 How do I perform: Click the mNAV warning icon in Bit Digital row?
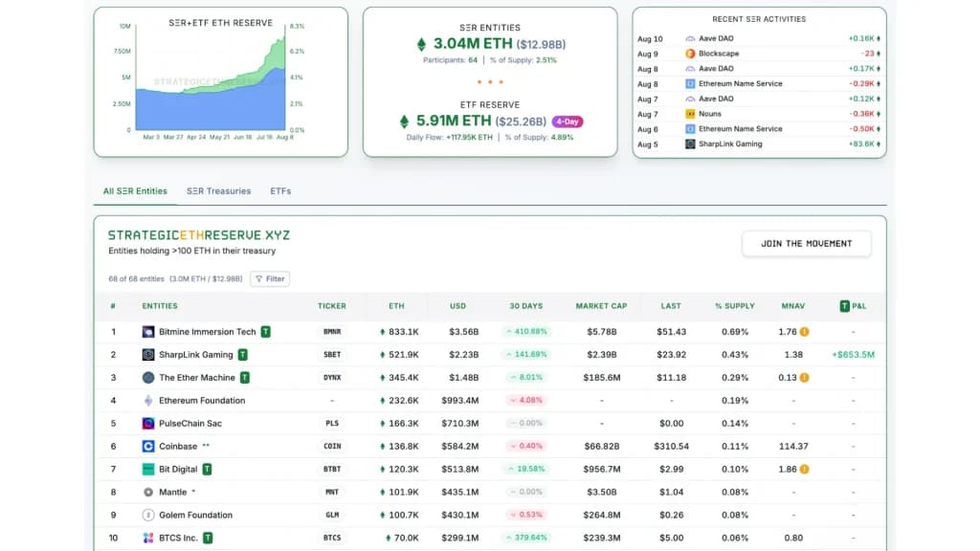(804, 469)
